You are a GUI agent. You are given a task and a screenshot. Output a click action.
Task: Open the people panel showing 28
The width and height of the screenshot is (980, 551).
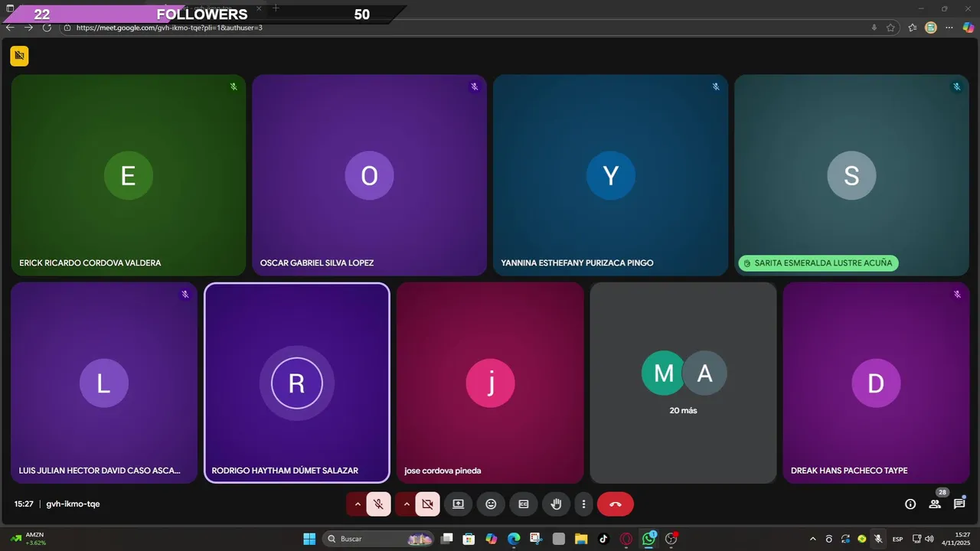pyautogui.click(x=935, y=504)
